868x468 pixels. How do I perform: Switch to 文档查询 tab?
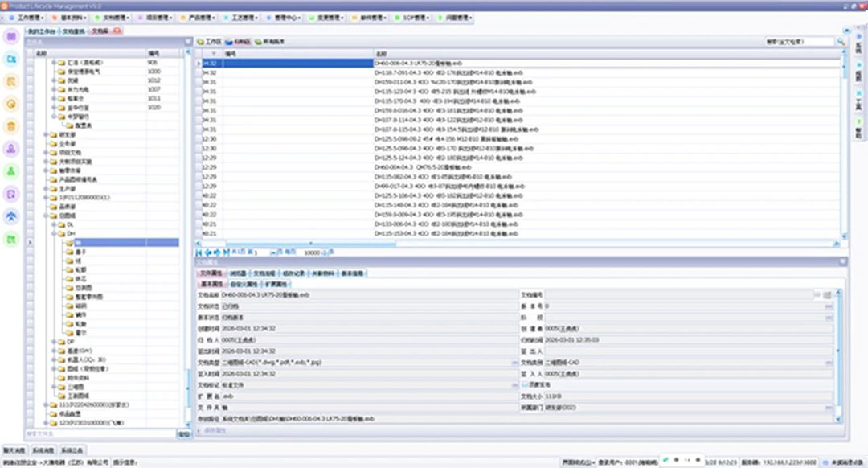point(74,31)
